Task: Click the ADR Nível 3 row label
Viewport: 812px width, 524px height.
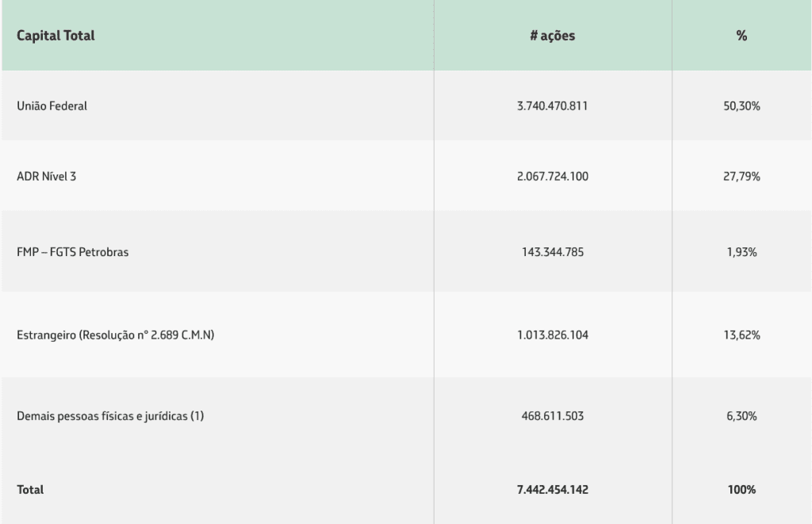Action: point(46,177)
